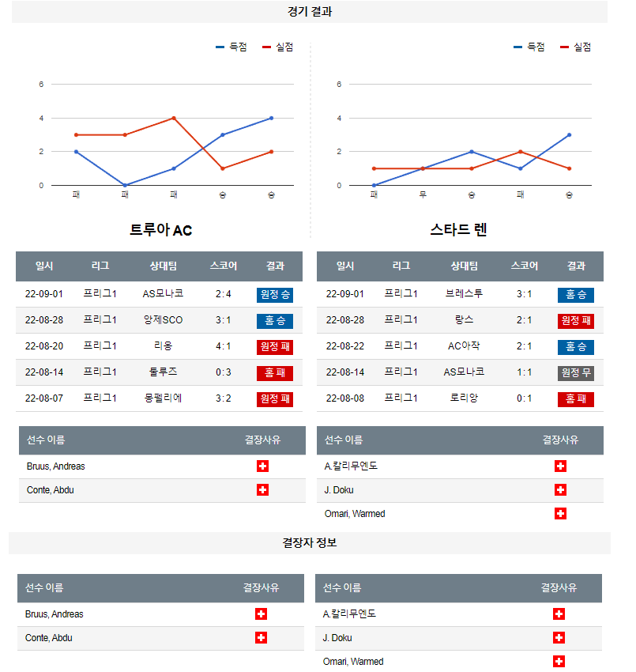The width and height of the screenshot is (636, 672).
Task: Click A.칼리무엔도 injury icon in 결장자 정보 section
Action: [x=559, y=613]
